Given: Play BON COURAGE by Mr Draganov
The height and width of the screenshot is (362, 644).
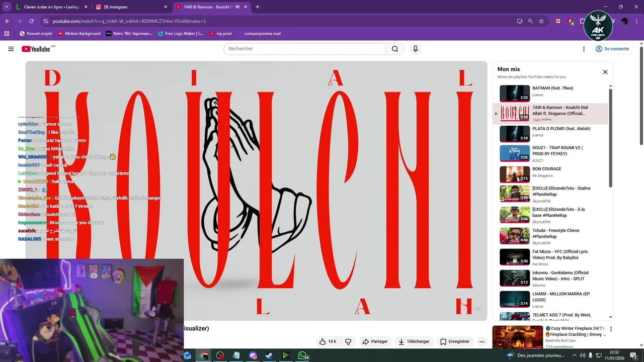Looking at the screenshot, I should pos(550,174).
